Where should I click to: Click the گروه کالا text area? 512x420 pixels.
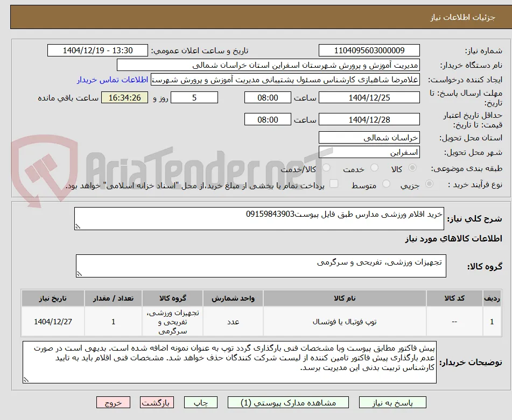[261, 266]
